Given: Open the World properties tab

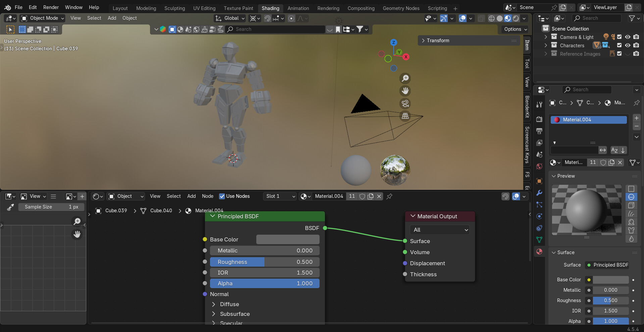Looking at the screenshot, I should pyautogui.click(x=539, y=166).
